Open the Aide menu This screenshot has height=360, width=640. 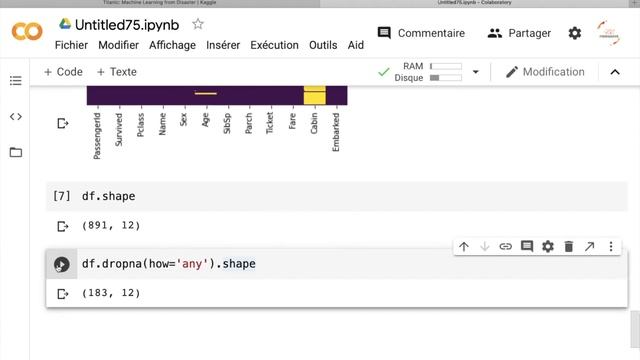pyautogui.click(x=356, y=45)
